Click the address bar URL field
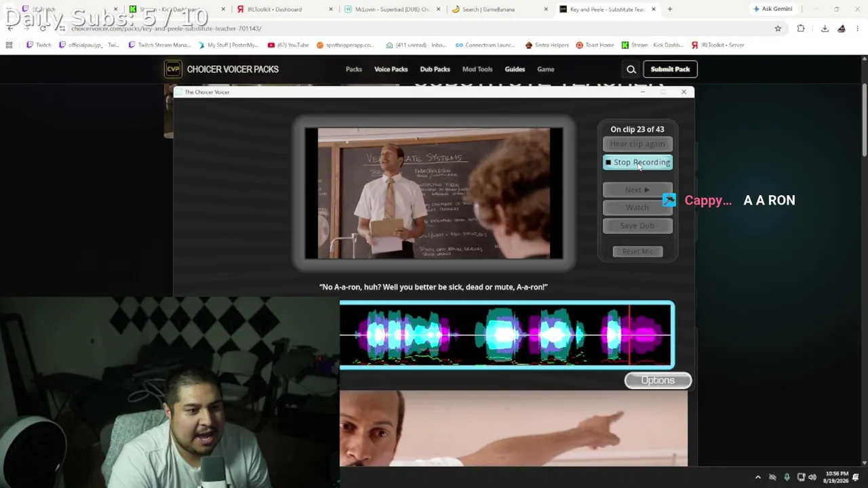The height and width of the screenshot is (488, 868). (x=407, y=28)
